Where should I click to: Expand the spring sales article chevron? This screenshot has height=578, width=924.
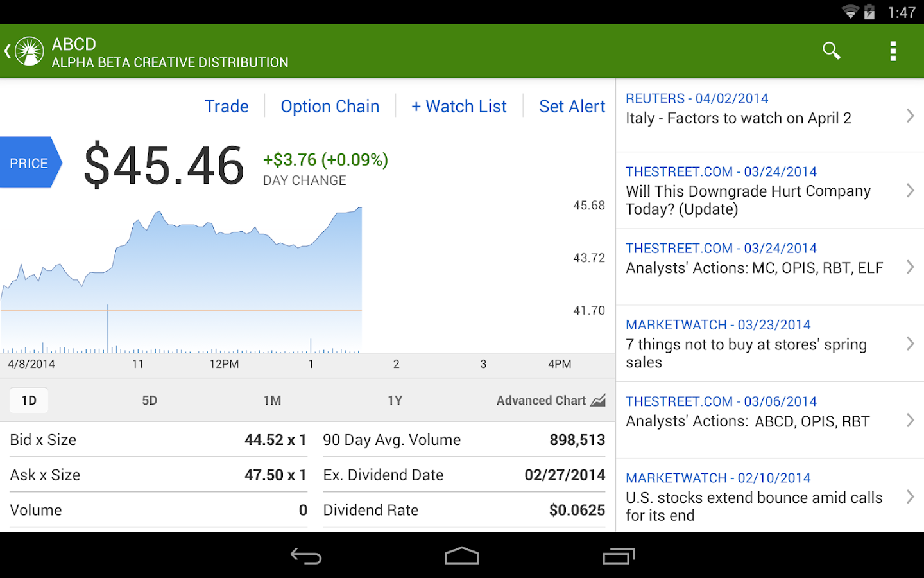910,344
